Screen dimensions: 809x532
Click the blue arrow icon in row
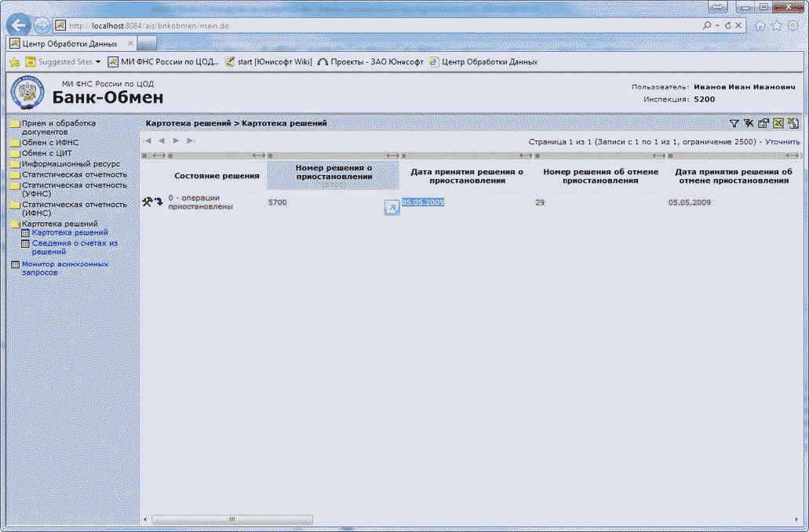coord(159,202)
